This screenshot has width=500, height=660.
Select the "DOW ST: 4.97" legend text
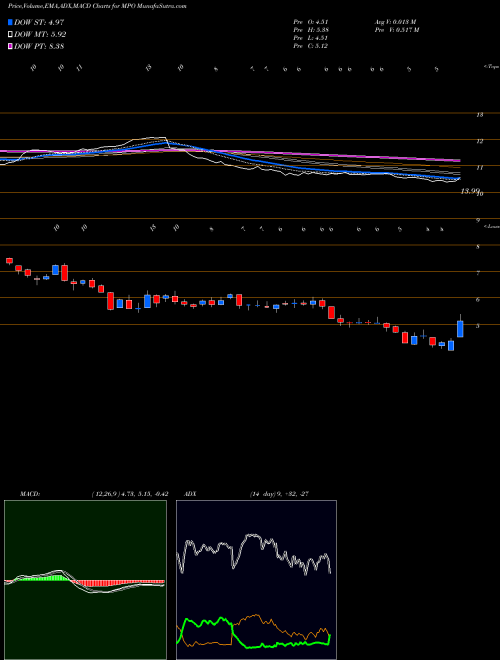point(39,22)
